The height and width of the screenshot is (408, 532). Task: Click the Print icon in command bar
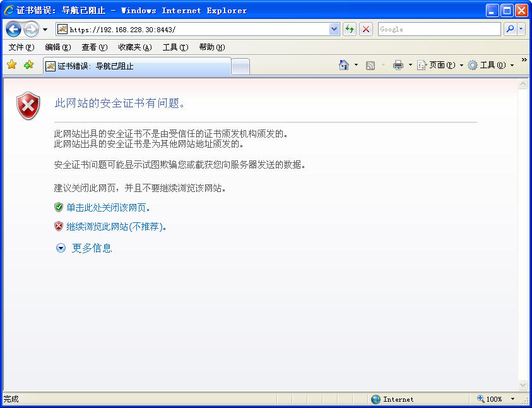coord(398,65)
